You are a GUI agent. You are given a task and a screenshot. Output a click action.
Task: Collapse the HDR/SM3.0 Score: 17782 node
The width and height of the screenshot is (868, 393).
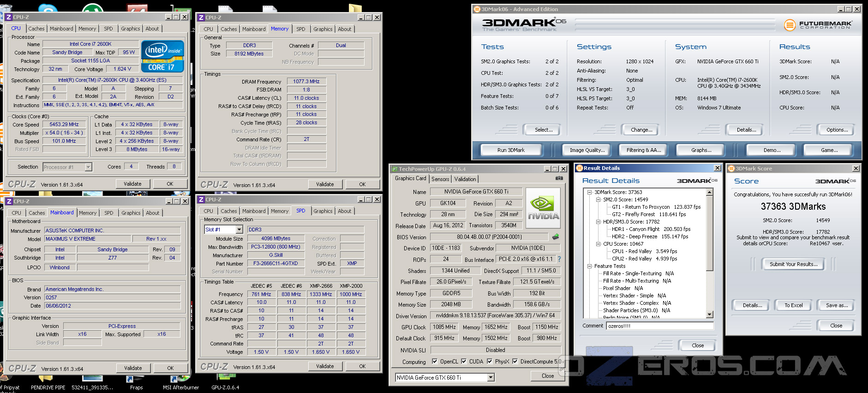[598, 222]
